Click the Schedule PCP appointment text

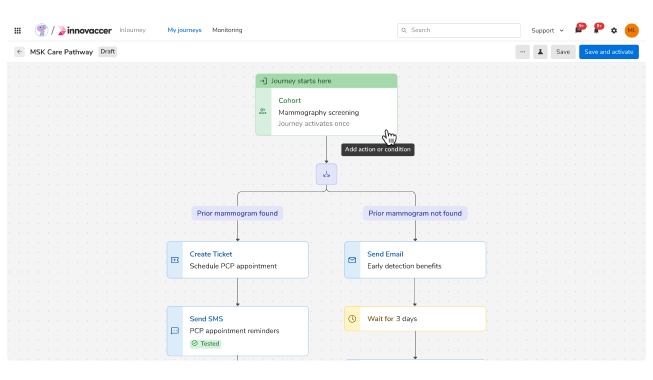click(x=233, y=266)
